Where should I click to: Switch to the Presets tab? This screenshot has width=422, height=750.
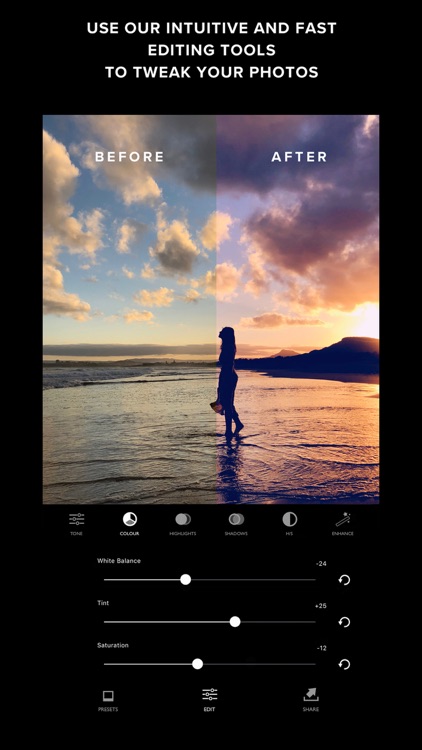(x=108, y=700)
